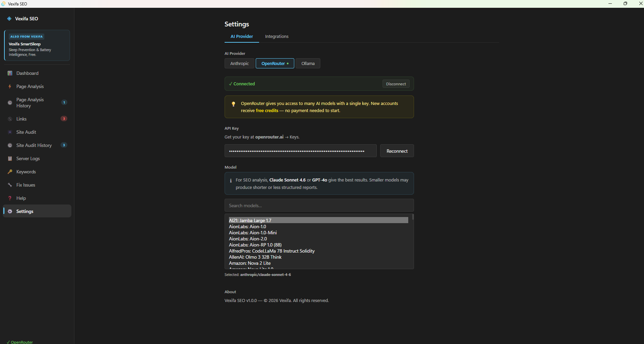
Task: Select AlfredPros: CodeLLaMa 7B Instruct Solidity
Action: [318, 251]
